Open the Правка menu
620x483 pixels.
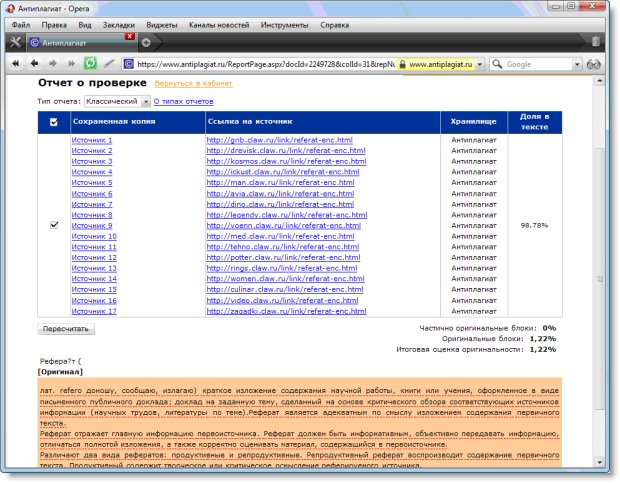coord(54,25)
